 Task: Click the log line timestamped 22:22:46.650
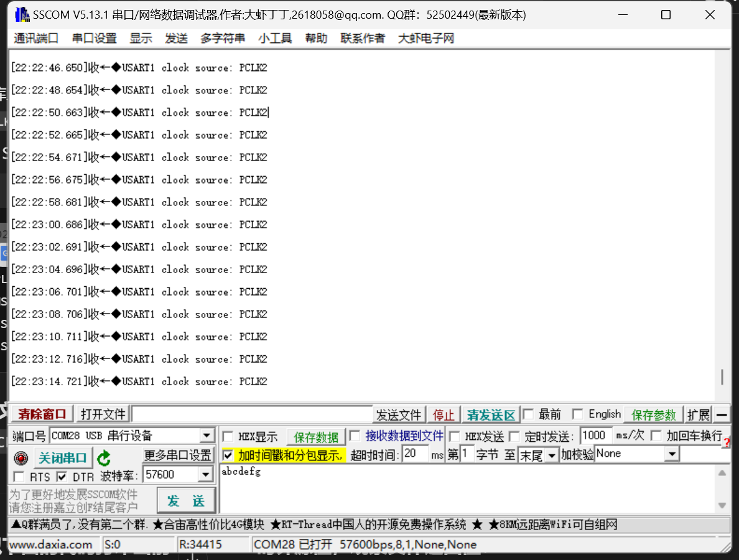[x=139, y=67]
